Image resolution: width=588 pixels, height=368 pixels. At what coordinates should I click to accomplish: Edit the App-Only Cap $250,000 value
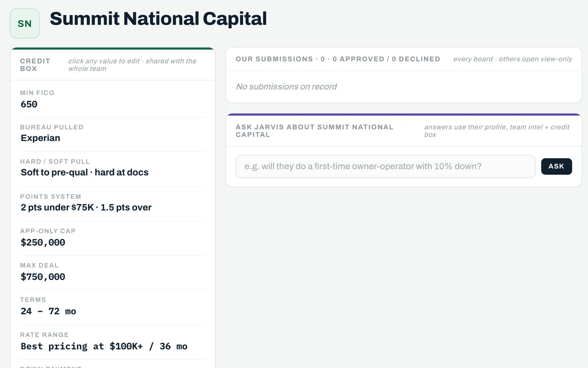click(x=43, y=242)
